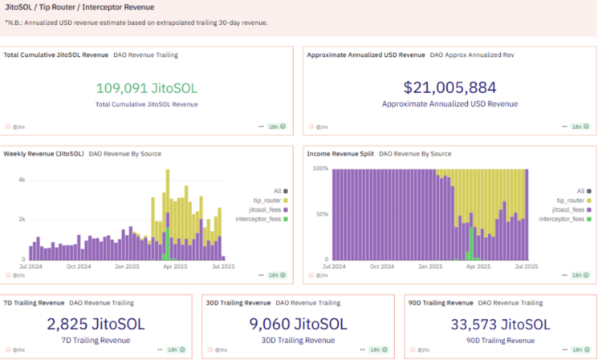Click @jito author avatar on Income Revenue Split card

click(x=311, y=275)
